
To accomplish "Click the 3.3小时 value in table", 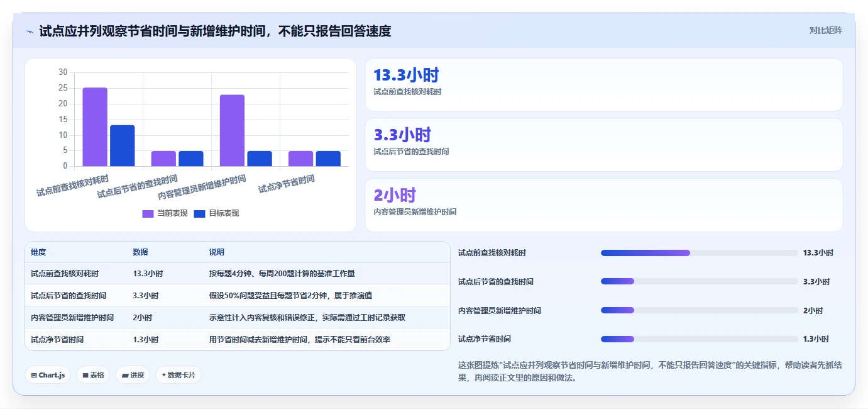I will (146, 296).
